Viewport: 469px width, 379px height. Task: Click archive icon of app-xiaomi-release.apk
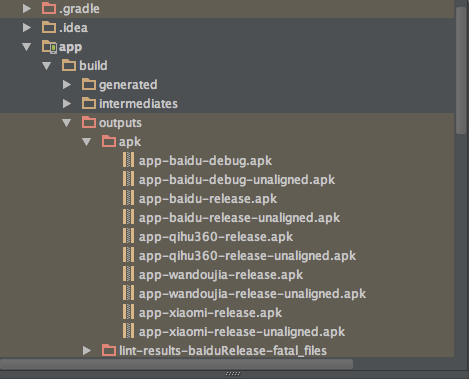click(x=128, y=312)
